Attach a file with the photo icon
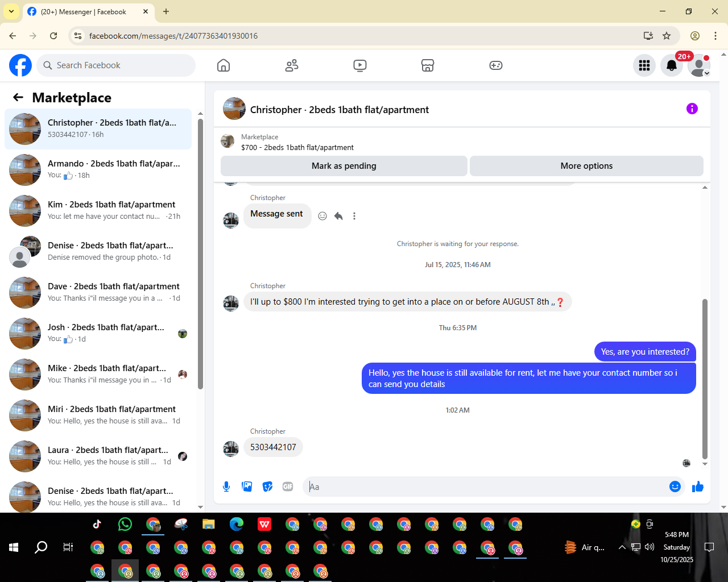 tap(247, 487)
